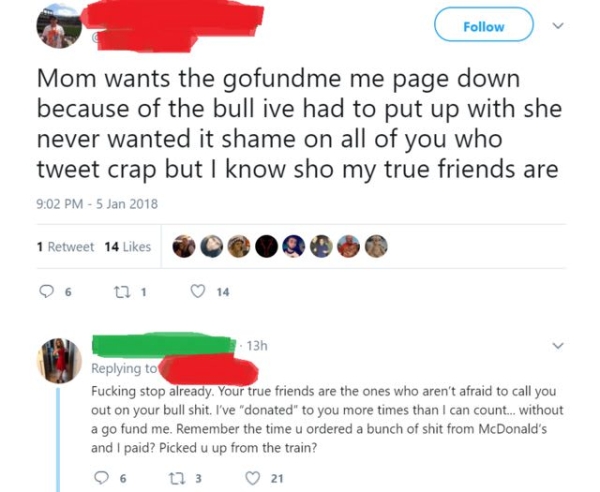The height and width of the screenshot is (492, 600).
Task: Click the Follow button
Action: tap(483, 27)
